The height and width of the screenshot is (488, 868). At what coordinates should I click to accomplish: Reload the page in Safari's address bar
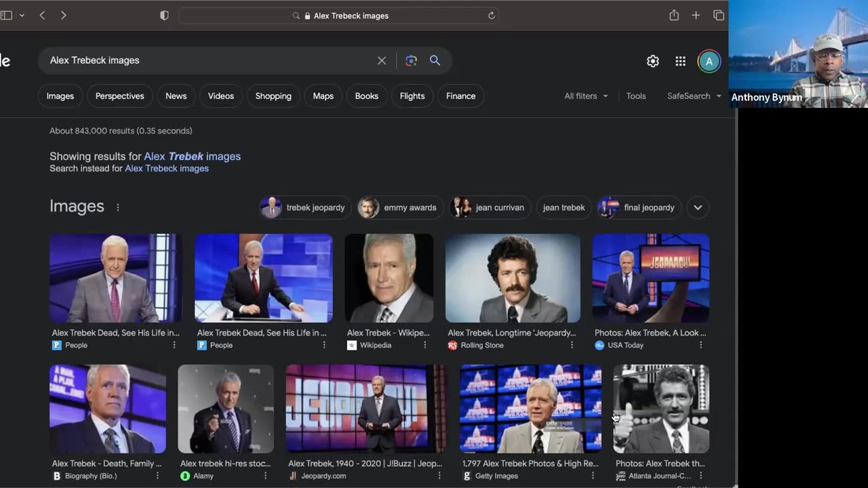tap(492, 16)
